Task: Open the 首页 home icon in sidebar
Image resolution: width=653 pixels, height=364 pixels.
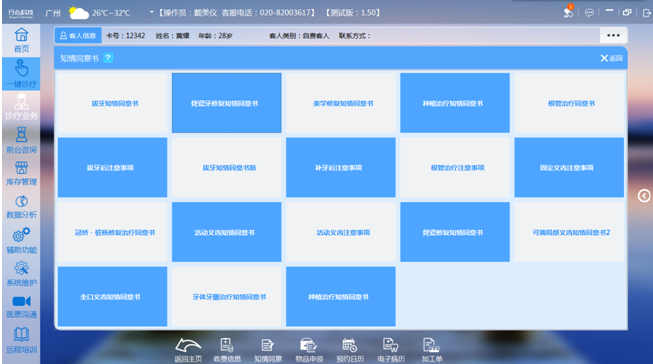Action: tap(21, 35)
